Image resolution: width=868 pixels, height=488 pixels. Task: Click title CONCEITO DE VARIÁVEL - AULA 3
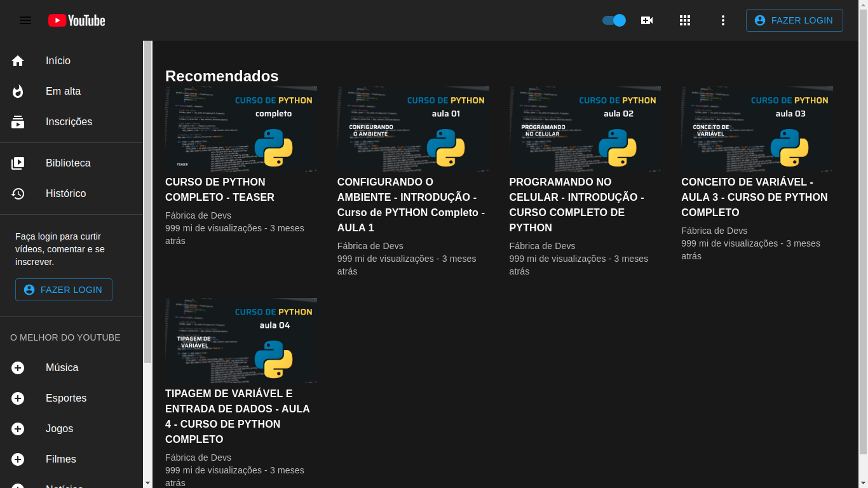pos(754,197)
